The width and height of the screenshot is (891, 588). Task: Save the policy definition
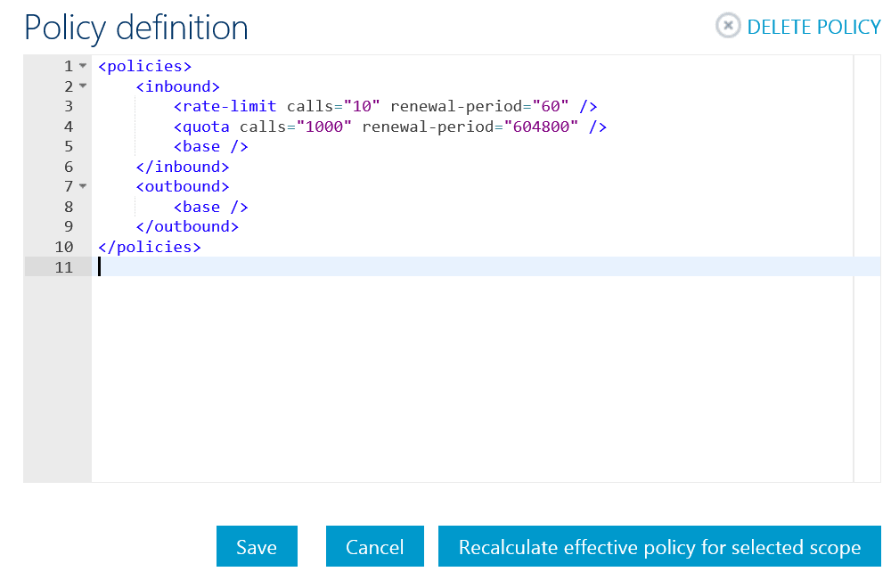[257, 546]
